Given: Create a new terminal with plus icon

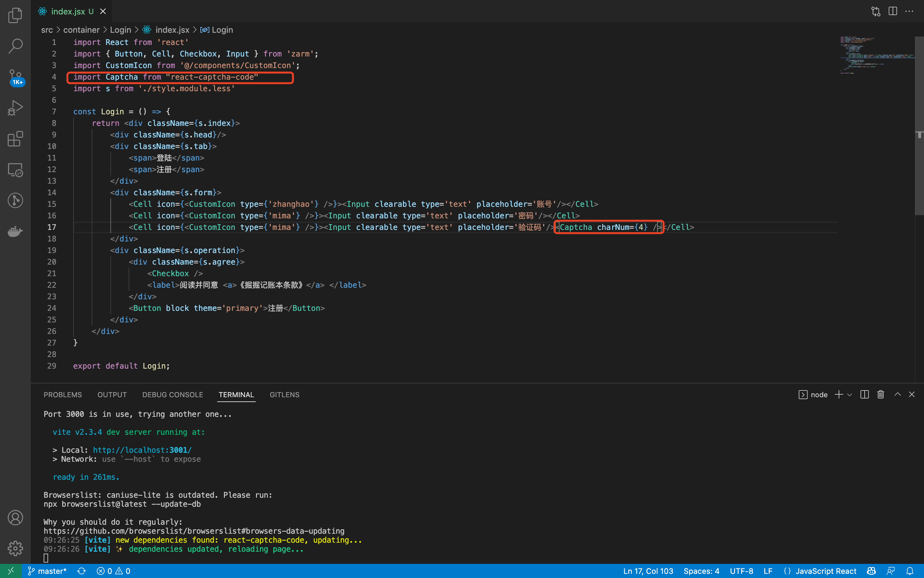Looking at the screenshot, I should tap(838, 395).
